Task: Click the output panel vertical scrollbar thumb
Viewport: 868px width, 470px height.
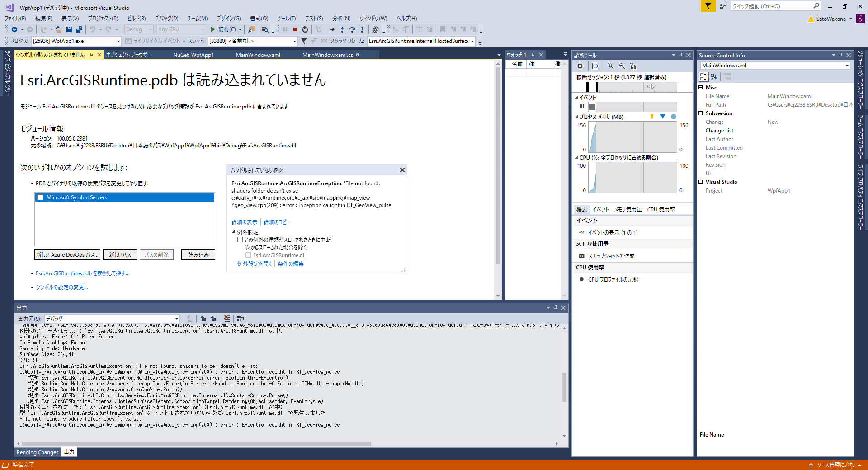Action: [x=564, y=387]
